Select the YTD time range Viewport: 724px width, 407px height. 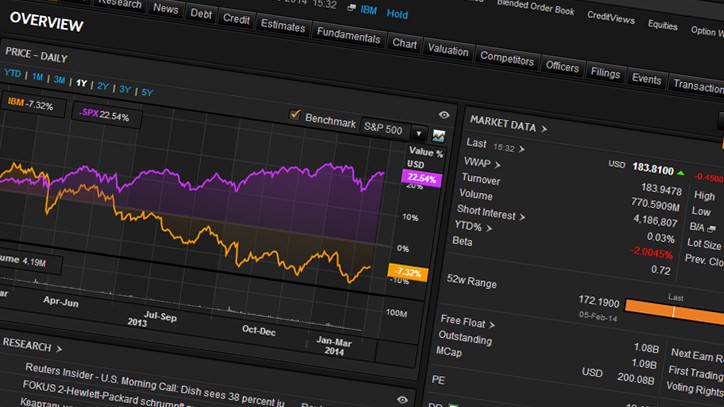[x=12, y=73]
